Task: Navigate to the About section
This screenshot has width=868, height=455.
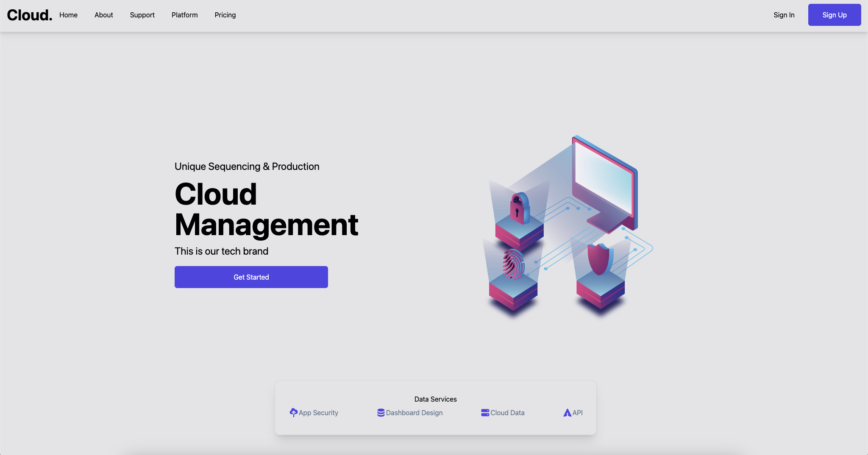Action: click(x=104, y=15)
